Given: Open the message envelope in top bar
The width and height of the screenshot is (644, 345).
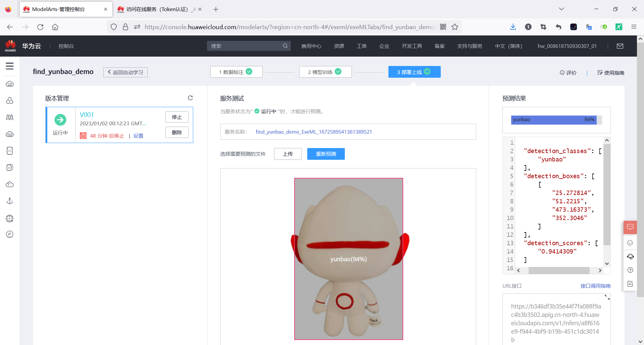Looking at the screenshot, I should pyautogui.click(x=620, y=46).
